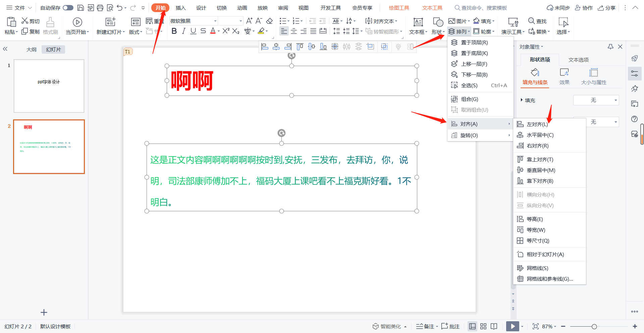Image resolution: width=644 pixels, height=333 pixels.
Task: Click the Italic formatting icon
Action: pyautogui.click(x=183, y=31)
